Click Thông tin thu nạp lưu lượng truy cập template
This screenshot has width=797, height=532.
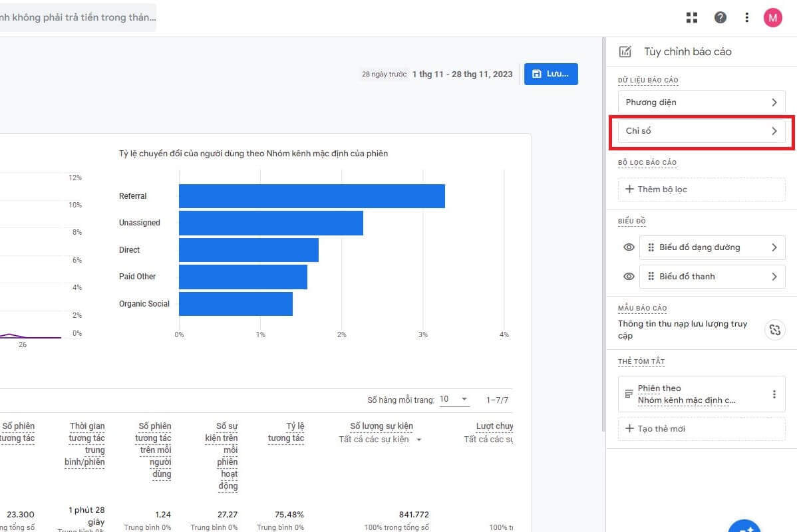pos(683,330)
